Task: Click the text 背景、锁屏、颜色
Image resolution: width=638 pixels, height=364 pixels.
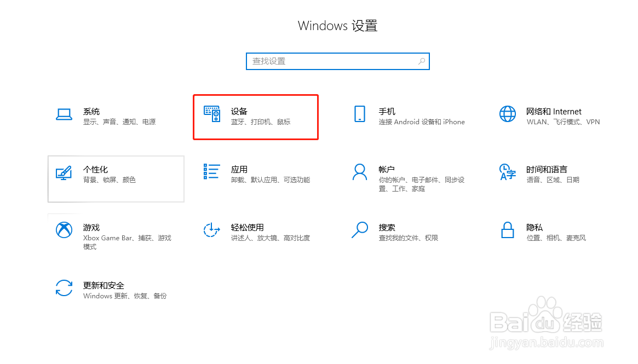Action: click(x=110, y=180)
